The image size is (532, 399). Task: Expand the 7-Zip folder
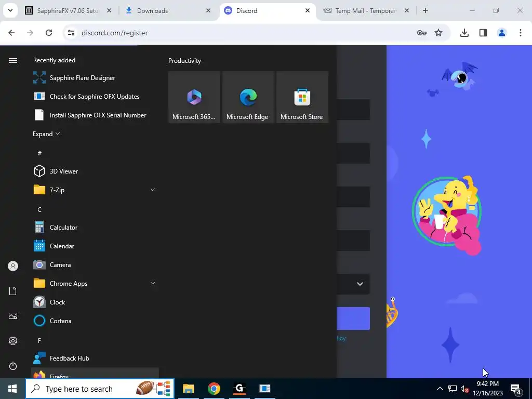(153, 190)
